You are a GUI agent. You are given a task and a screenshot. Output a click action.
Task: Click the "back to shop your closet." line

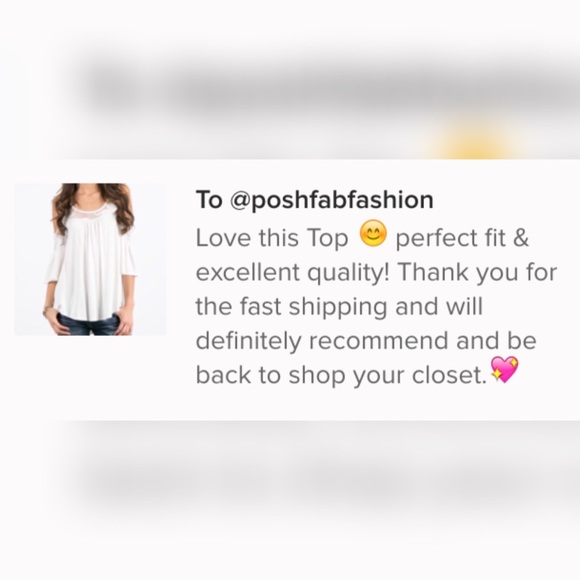click(341, 375)
